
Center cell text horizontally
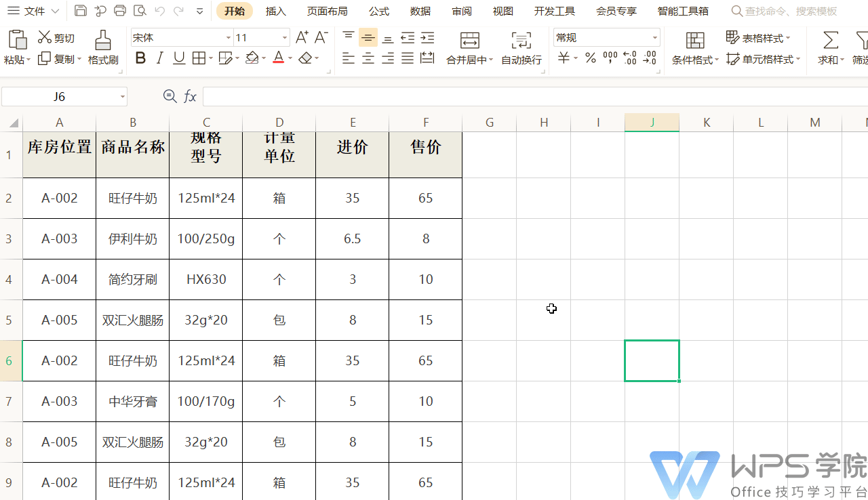[x=368, y=59]
